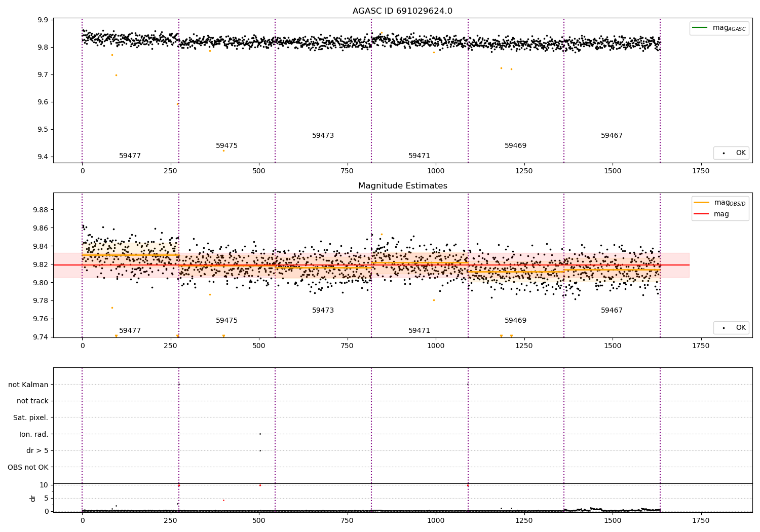Viewport: 760px width, 532px height.
Task: Click the red "mag" legend entry in middle plot
Action: click(x=711, y=214)
